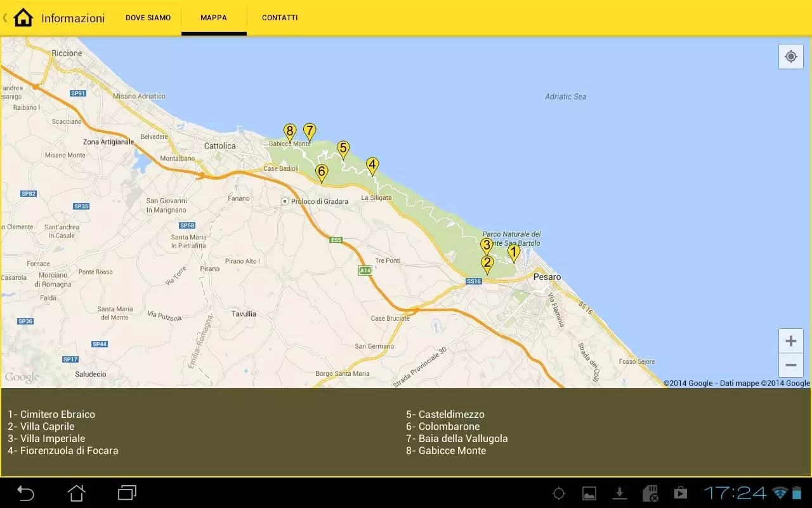Viewport: 812px width, 508px height.
Task: Tap legend entry 1- Cimitero Ebraico
Action: point(51,414)
